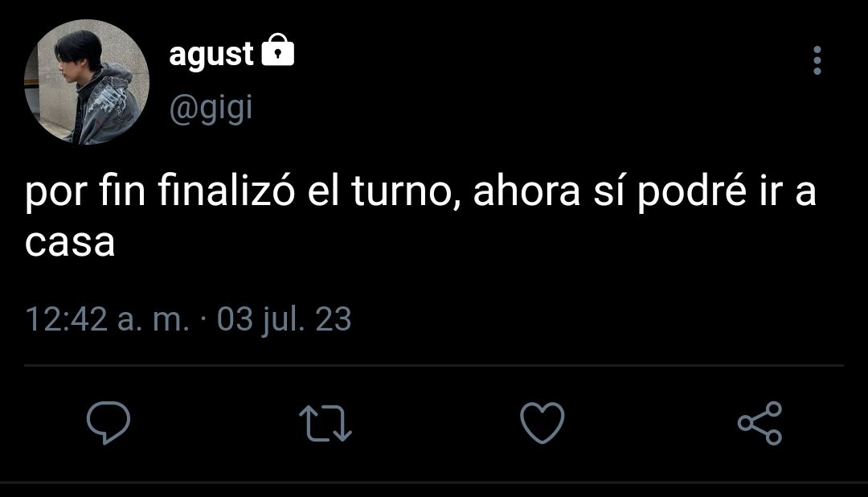Click the 12:42 a. m. timestamp

108,319
